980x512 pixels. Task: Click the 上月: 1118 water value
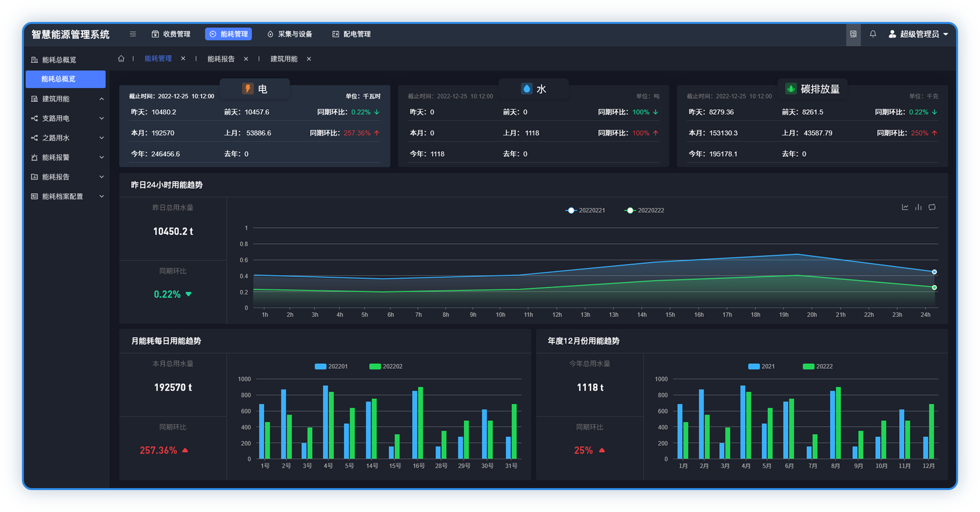point(521,133)
